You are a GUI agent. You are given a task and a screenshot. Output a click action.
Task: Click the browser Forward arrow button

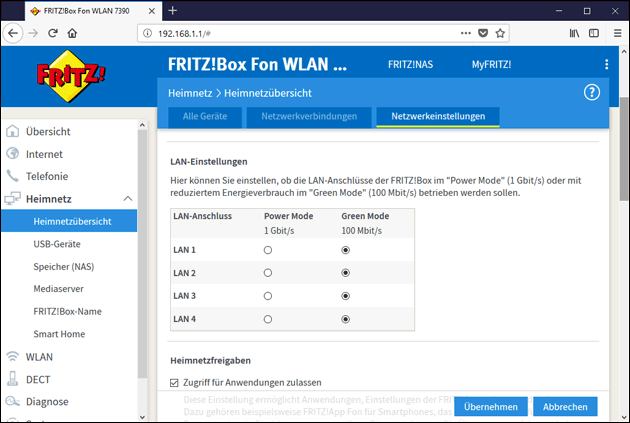33,33
